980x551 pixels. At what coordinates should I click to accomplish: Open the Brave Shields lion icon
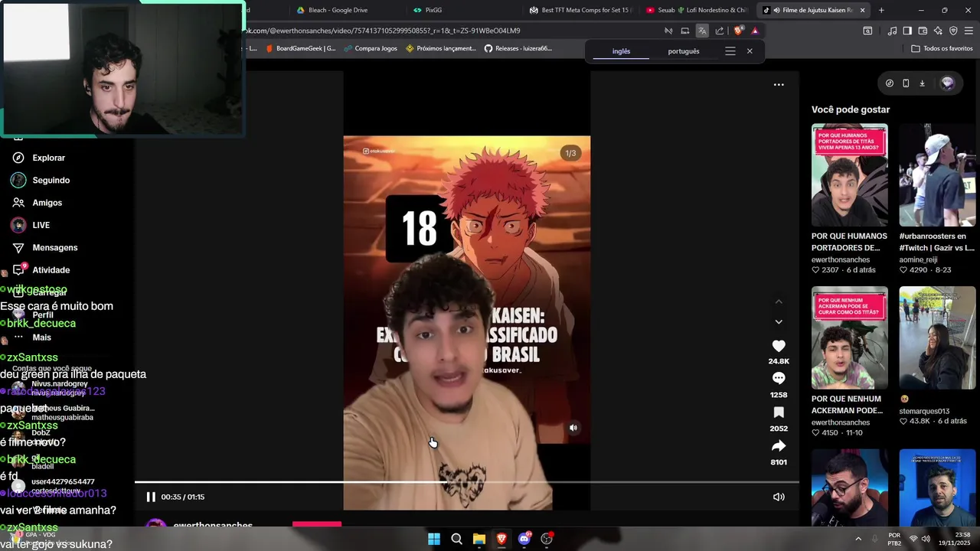coord(738,31)
